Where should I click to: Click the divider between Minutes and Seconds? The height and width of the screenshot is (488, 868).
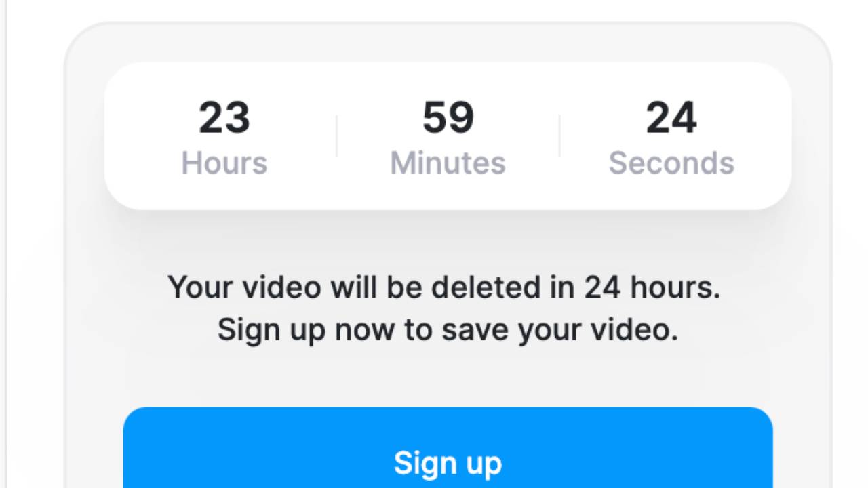(x=559, y=136)
